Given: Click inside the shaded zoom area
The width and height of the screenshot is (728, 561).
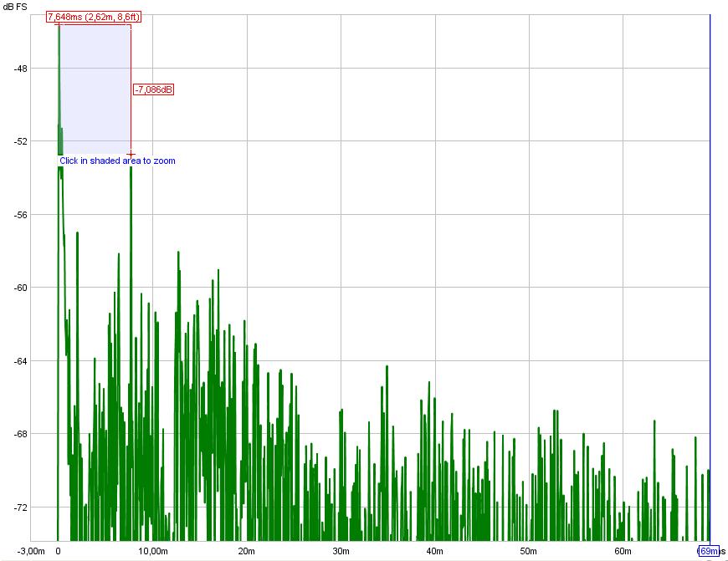Looking at the screenshot, I should [95, 84].
